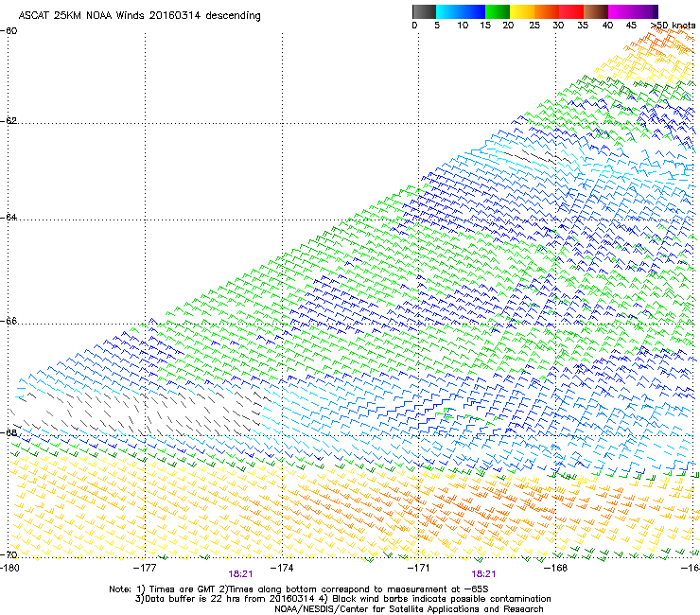The width and height of the screenshot is (700, 615).
Task: Click the -171 longitude axis label
Action: tap(419, 568)
